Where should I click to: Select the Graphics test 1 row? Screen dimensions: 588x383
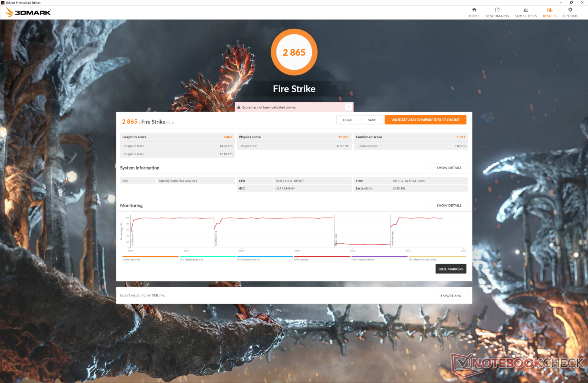point(178,146)
